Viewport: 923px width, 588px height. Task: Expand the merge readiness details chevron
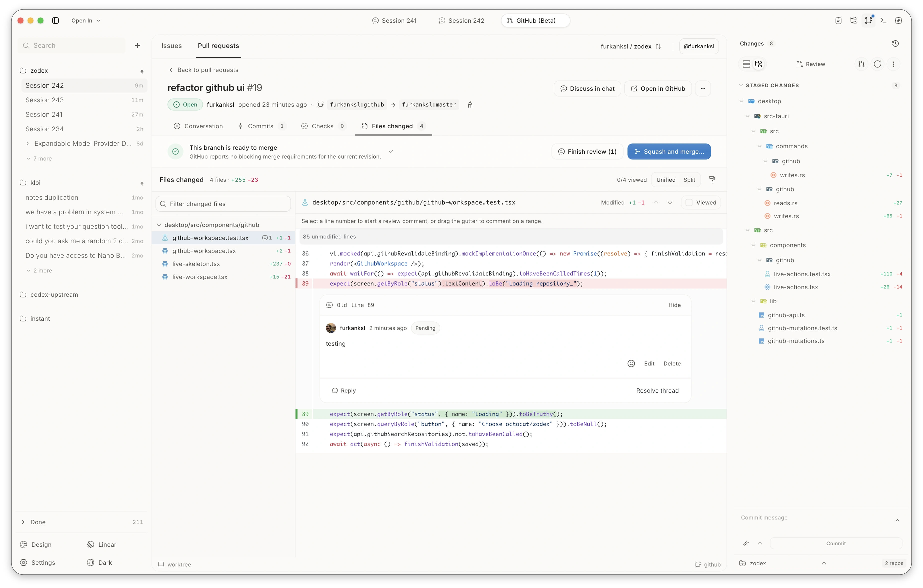click(x=390, y=151)
